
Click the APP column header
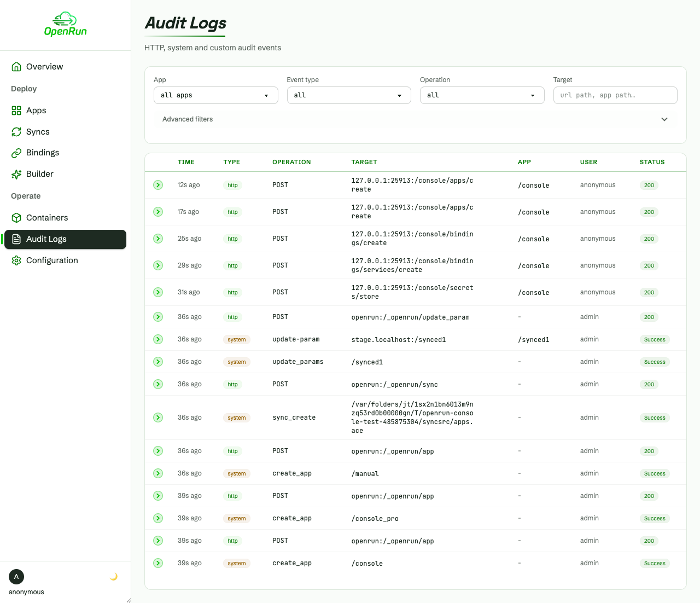pos(524,162)
